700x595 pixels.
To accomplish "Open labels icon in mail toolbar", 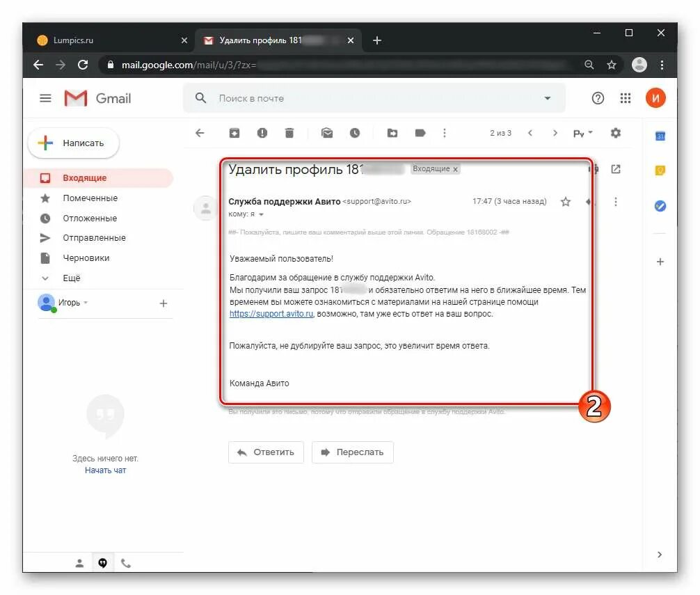I will [420, 133].
